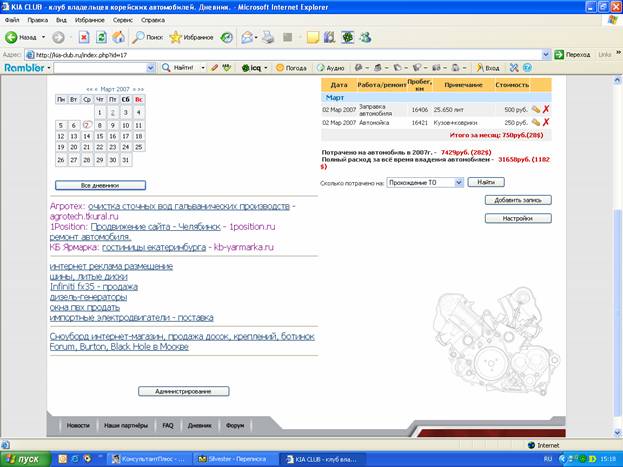Viewport: 623px width, 467px height.
Task: Edit the Заправка автомобиля record
Action: 535,108
